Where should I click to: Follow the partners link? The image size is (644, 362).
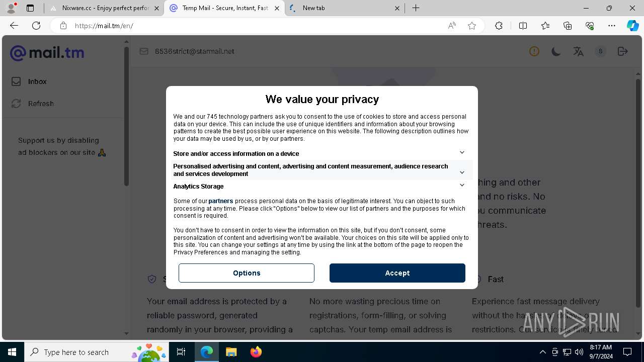pyautogui.click(x=221, y=201)
